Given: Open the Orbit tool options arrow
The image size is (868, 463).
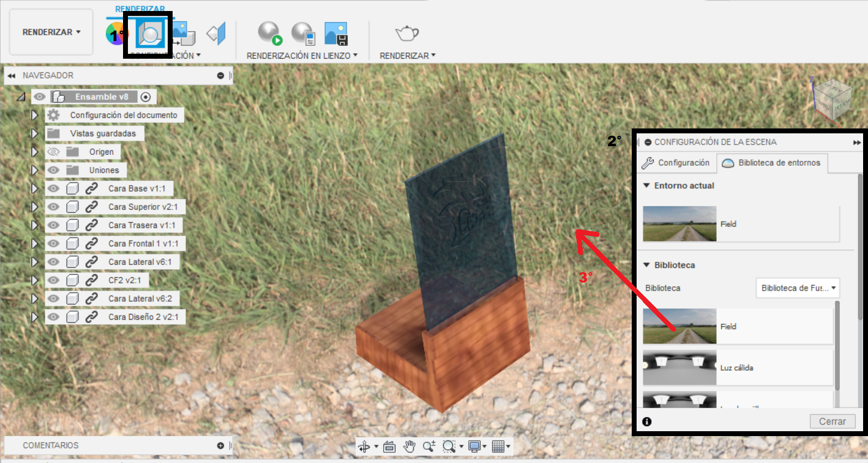Looking at the screenshot, I should click(x=376, y=447).
